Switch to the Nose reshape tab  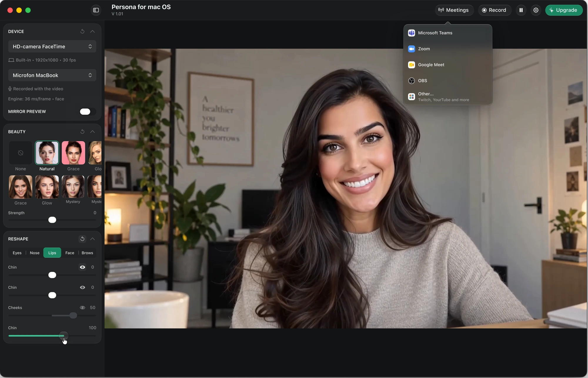[35, 253]
